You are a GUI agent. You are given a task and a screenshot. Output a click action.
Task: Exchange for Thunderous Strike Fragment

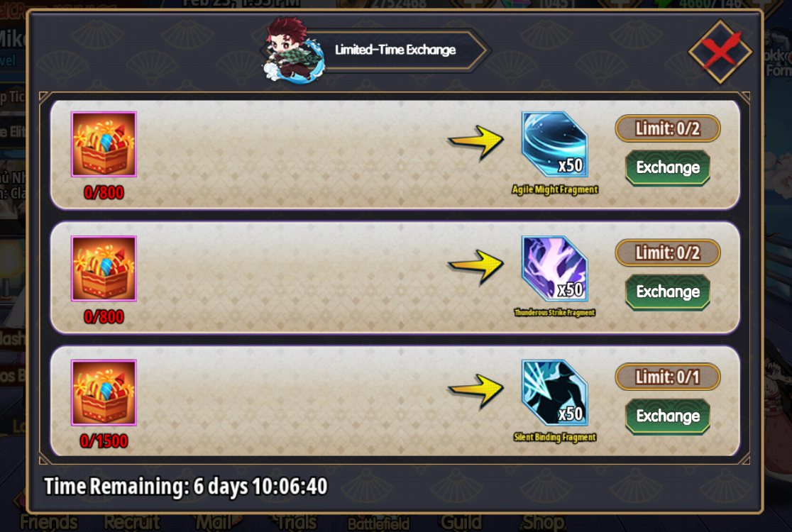[x=668, y=292]
